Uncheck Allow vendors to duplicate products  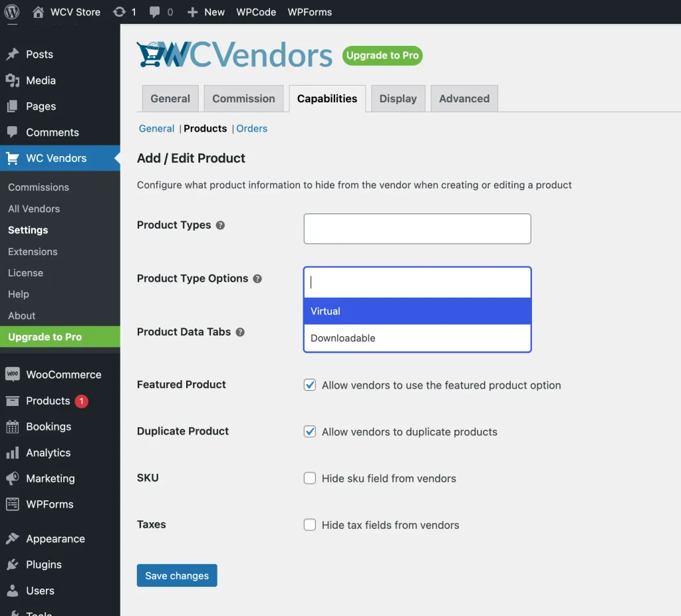(x=310, y=431)
